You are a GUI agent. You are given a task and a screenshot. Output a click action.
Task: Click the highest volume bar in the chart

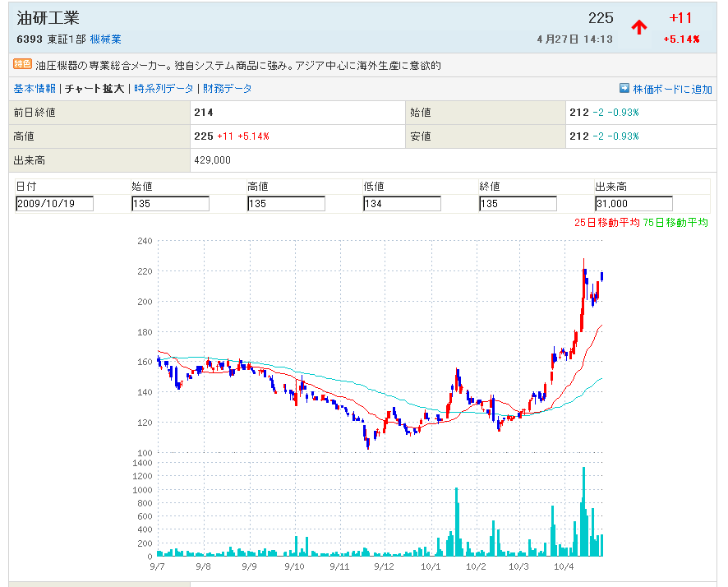[x=583, y=511]
